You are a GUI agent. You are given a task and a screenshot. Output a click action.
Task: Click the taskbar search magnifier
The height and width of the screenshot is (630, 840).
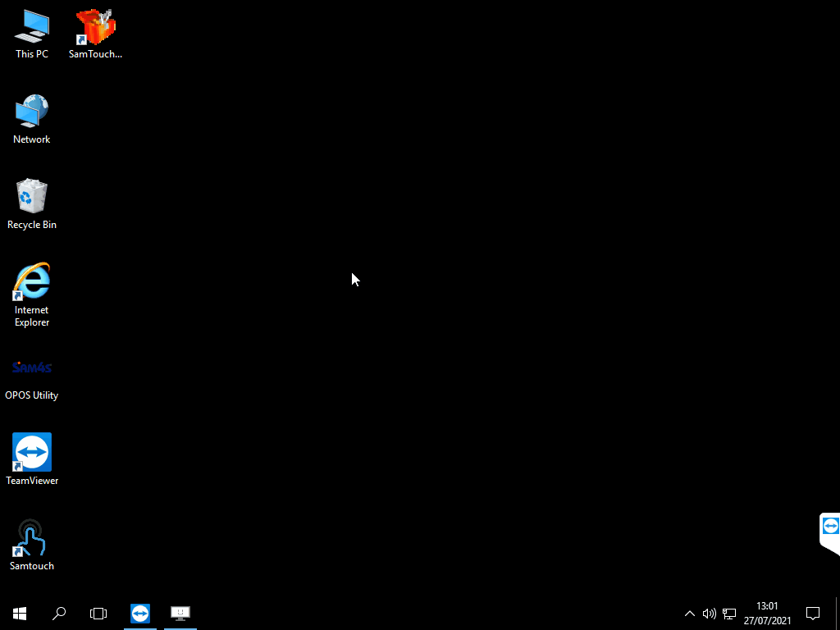pyautogui.click(x=59, y=613)
